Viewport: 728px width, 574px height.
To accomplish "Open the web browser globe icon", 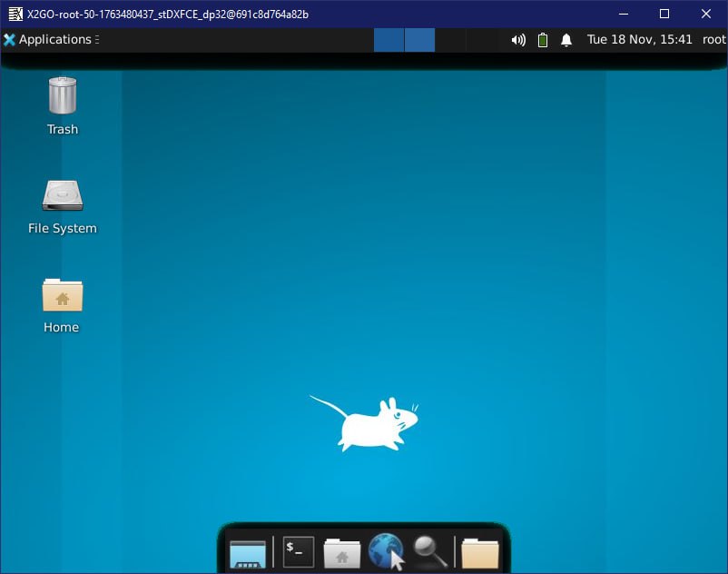I will (386, 551).
